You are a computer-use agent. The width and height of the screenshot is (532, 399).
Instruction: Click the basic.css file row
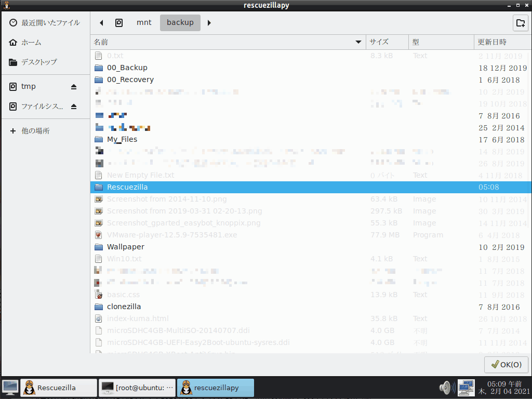point(311,295)
